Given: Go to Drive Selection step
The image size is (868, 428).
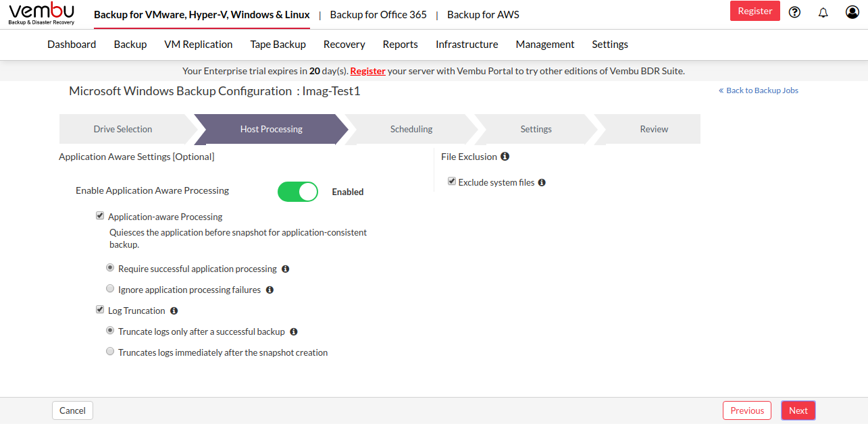Looking at the screenshot, I should point(123,129).
